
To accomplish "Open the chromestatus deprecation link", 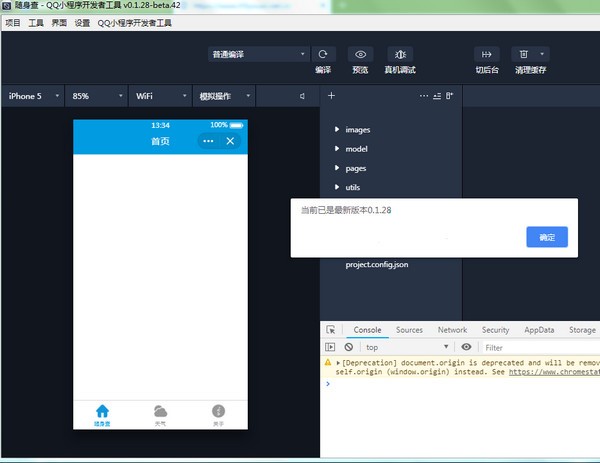I will 554,371.
